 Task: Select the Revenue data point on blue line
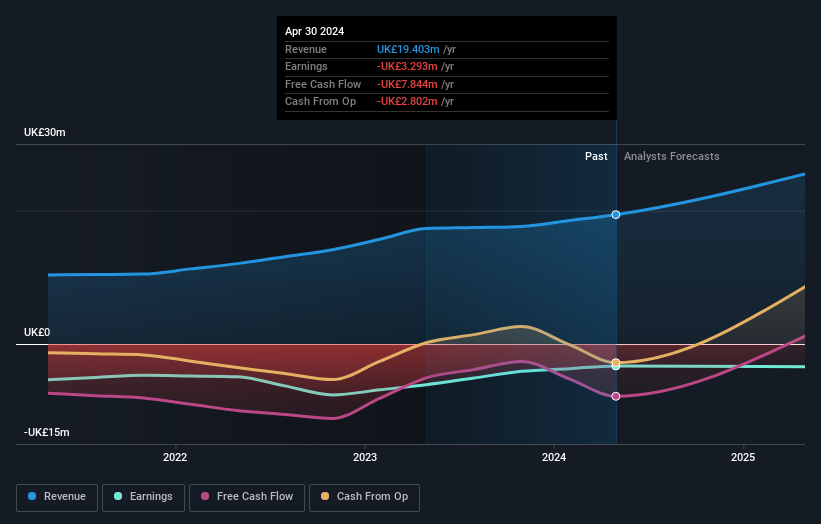616,215
